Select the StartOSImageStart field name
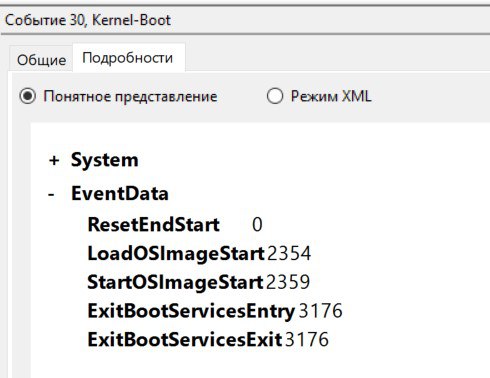Viewport: 490px width, 378px height. click(x=175, y=282)
